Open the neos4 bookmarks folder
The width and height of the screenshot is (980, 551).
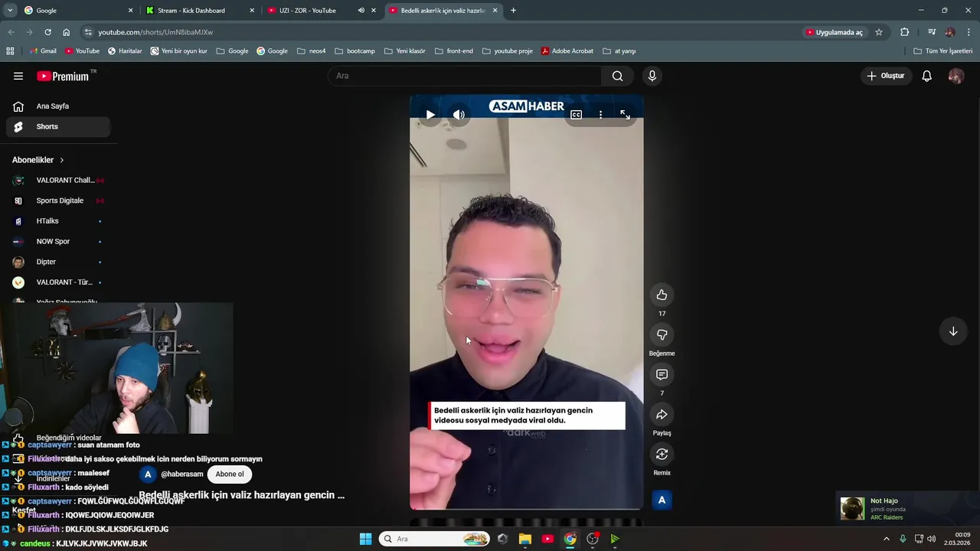point(312,51)
